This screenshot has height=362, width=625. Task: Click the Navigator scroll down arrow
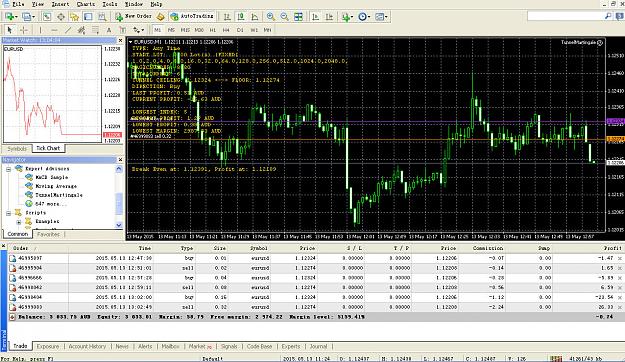click(119, 225)
